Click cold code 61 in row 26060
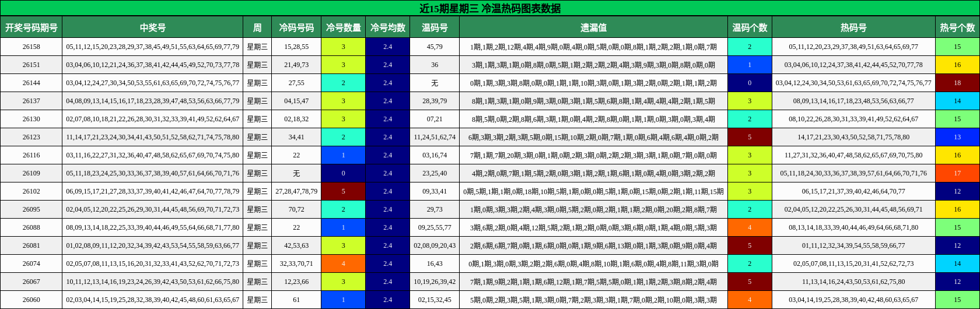This screenshot has height=309, width=980. coord(296,300)
